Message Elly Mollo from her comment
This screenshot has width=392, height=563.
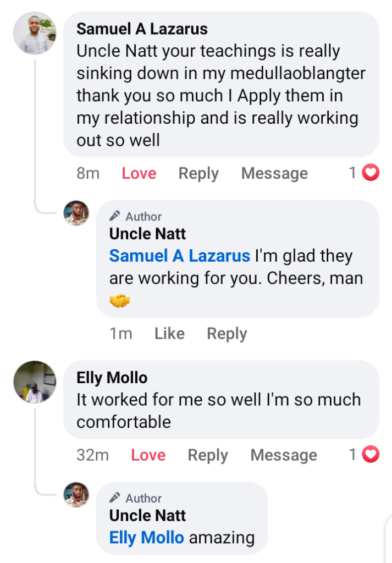pos(284,455)
